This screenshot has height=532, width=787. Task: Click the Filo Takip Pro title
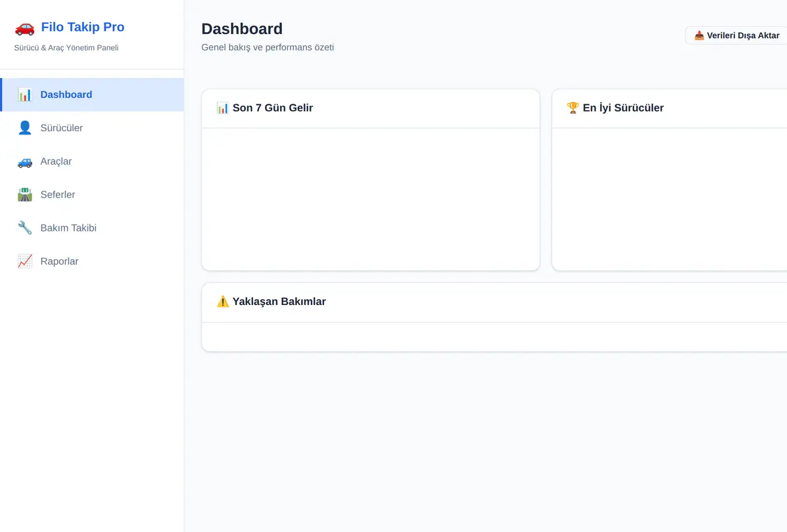tap(83, 27)
